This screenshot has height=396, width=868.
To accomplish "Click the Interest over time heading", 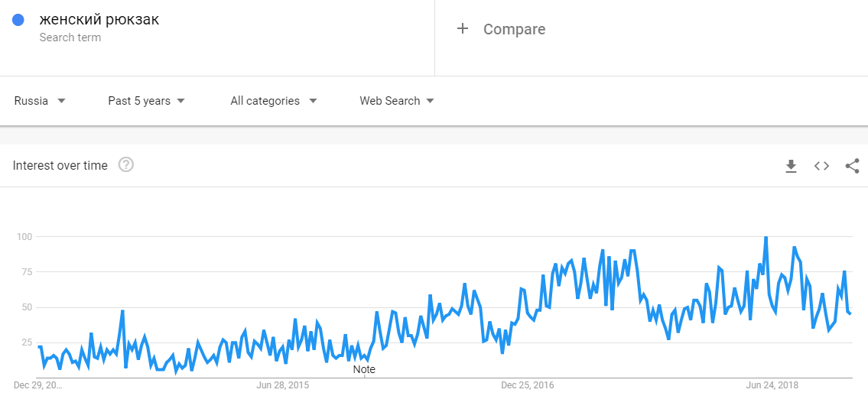I will pos(60,166).
